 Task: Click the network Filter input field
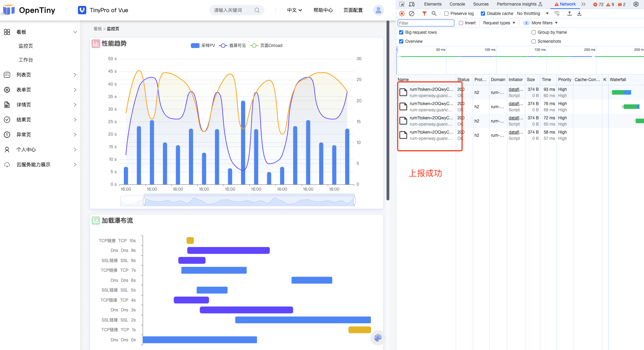pos(426,23)
